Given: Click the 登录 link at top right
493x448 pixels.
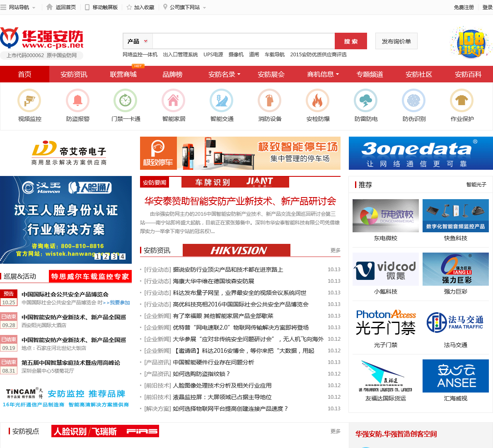Looking at the screenshot, I should pyautogui.click(x=487, y=7).
